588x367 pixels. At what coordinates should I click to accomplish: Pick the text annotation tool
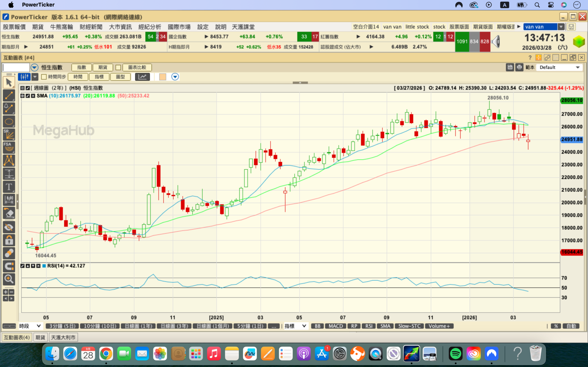point(9,187)
